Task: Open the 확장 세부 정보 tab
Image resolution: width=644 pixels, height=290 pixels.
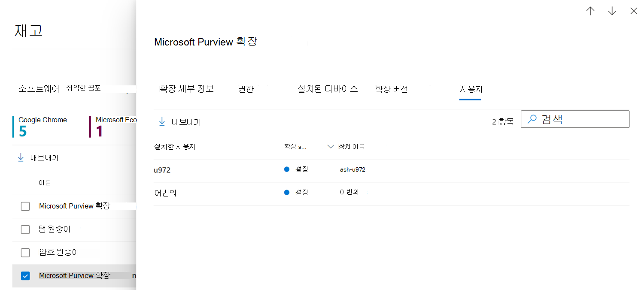Action: pos(186,89)
